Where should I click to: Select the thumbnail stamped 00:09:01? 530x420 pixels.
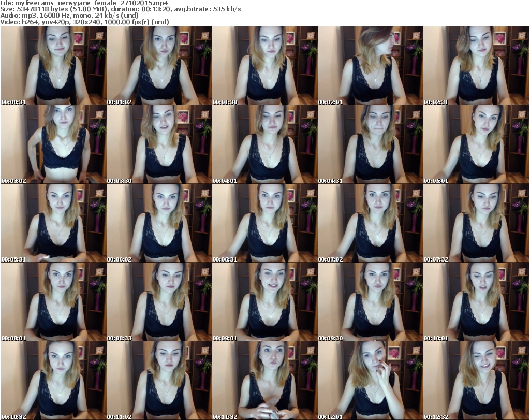264,302
